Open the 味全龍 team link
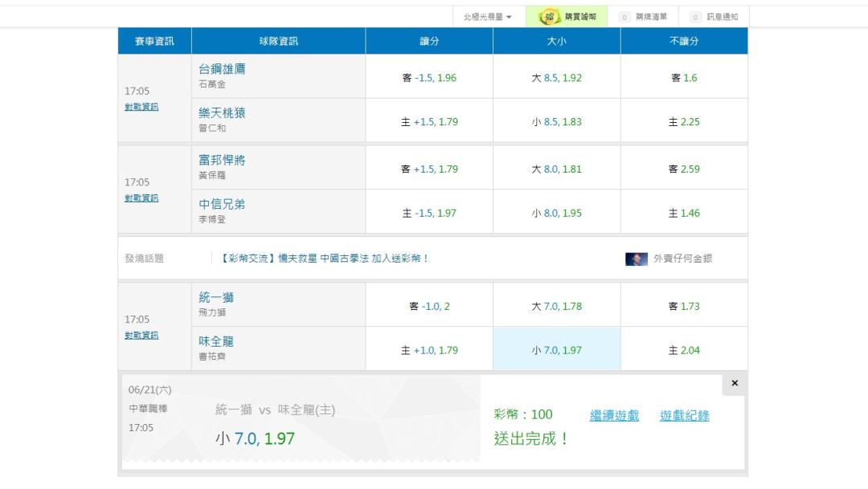The height and width of the screenshot is (489, 868). point(216,341)
